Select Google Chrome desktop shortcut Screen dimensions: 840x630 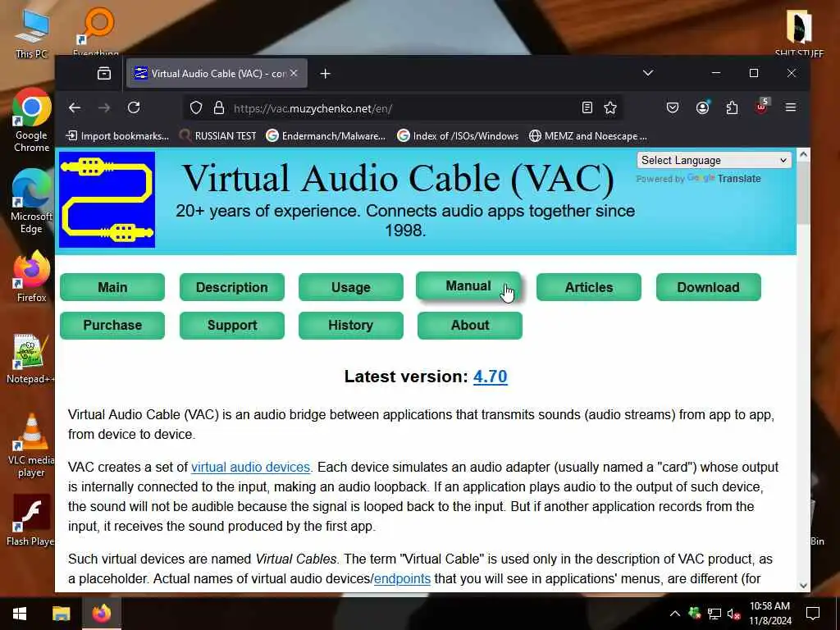(32, 121)
